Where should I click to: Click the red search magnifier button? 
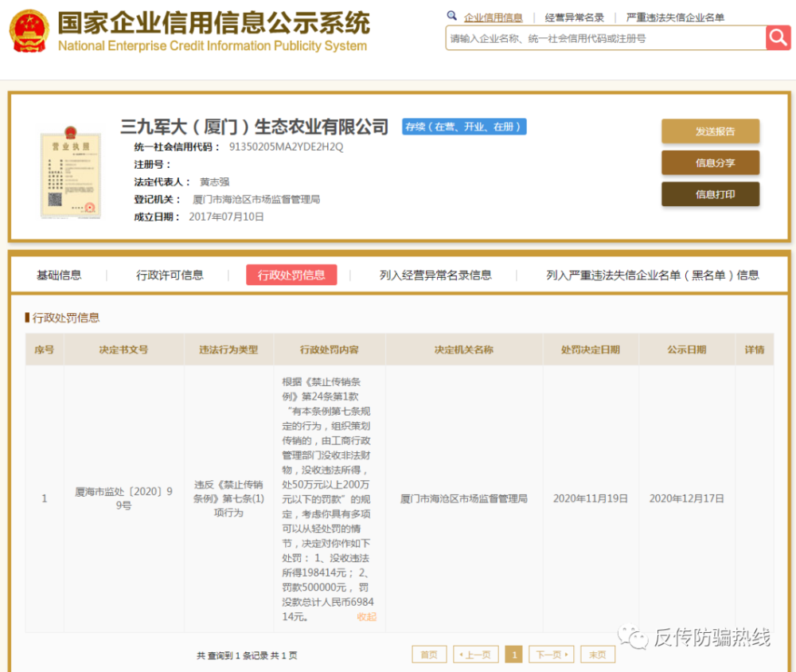point(778,37)
